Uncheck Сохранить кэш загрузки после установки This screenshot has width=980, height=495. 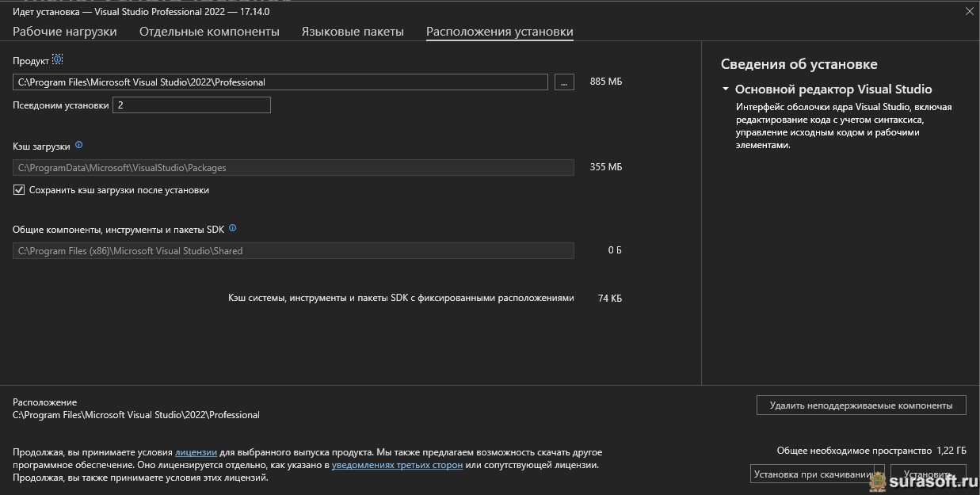[x=20, y=190]
